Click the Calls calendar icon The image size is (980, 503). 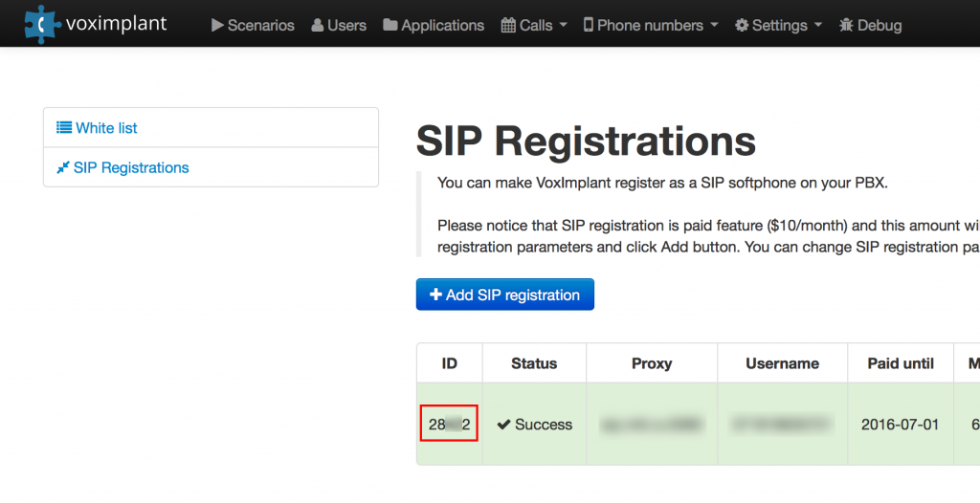click(x=509, y=25)
